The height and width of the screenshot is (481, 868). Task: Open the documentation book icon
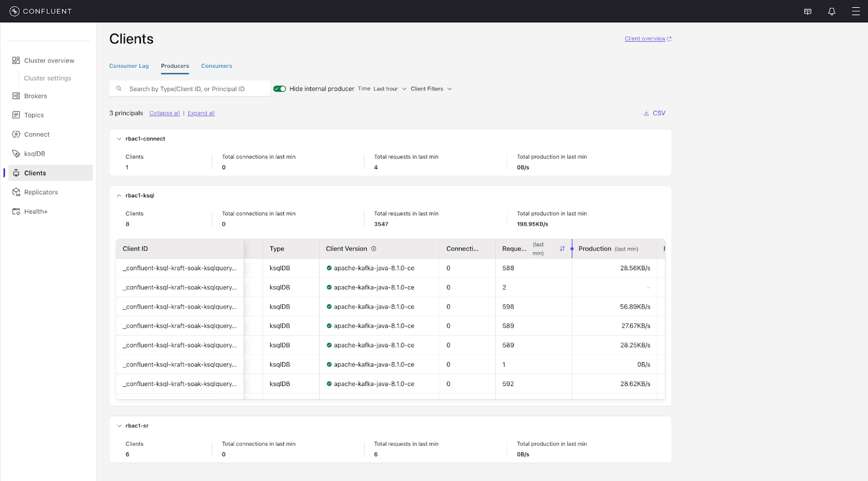(808, 11)
